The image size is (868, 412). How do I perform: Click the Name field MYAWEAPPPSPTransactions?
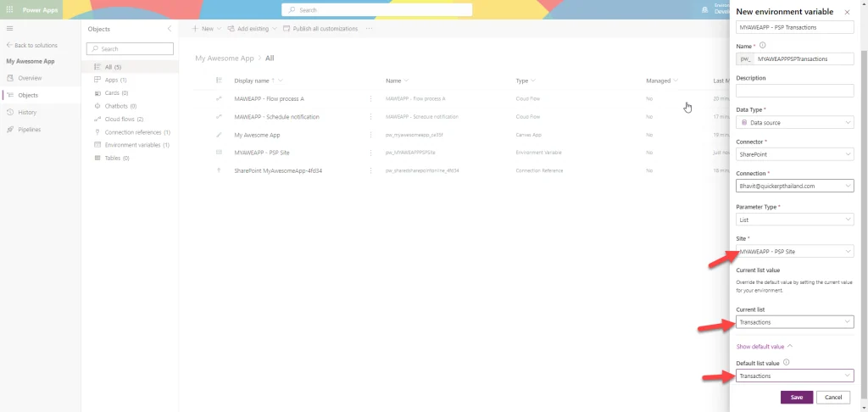click(804, 58)
